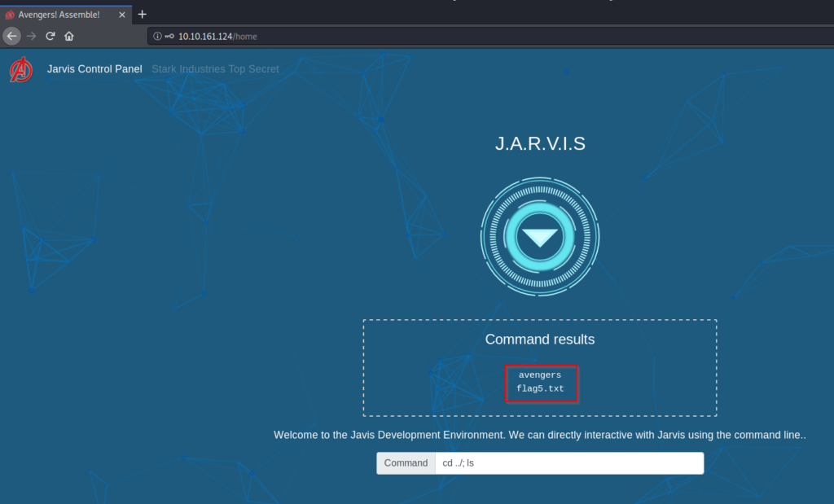This screenshot has width=834, height=504.
Task: Click the Jarvis circular arrow emblem
Action: (x=540, y=237)
